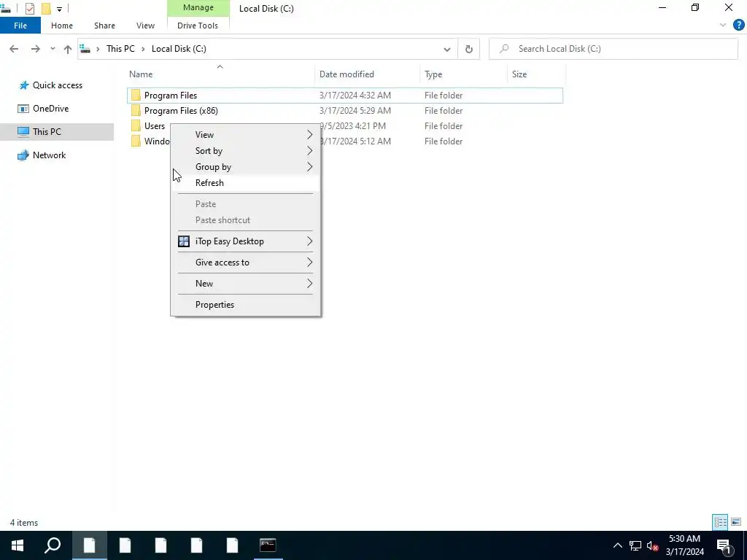Open the View submenu in context menu
The width and height of the screenshot is (747, 560).
[x=245, y=135]
